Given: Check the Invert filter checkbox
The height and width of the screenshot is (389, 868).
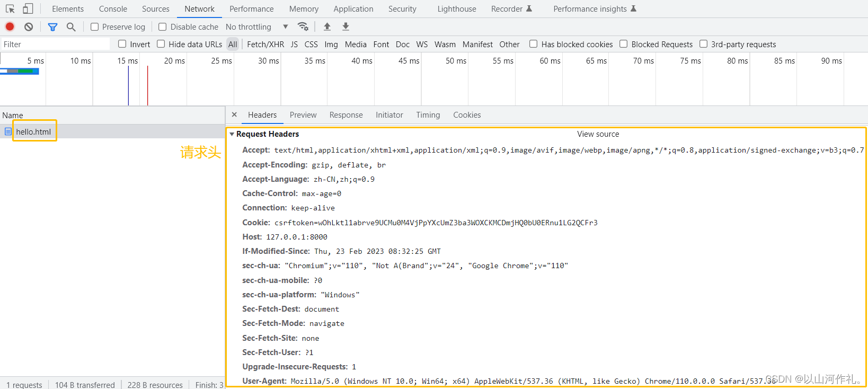Looking at the screenshot, I should click(122, 44).
